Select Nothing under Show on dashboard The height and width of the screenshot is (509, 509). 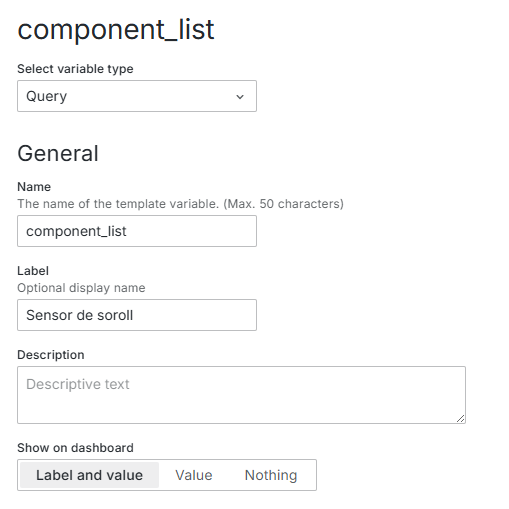[x=271, y=475]
